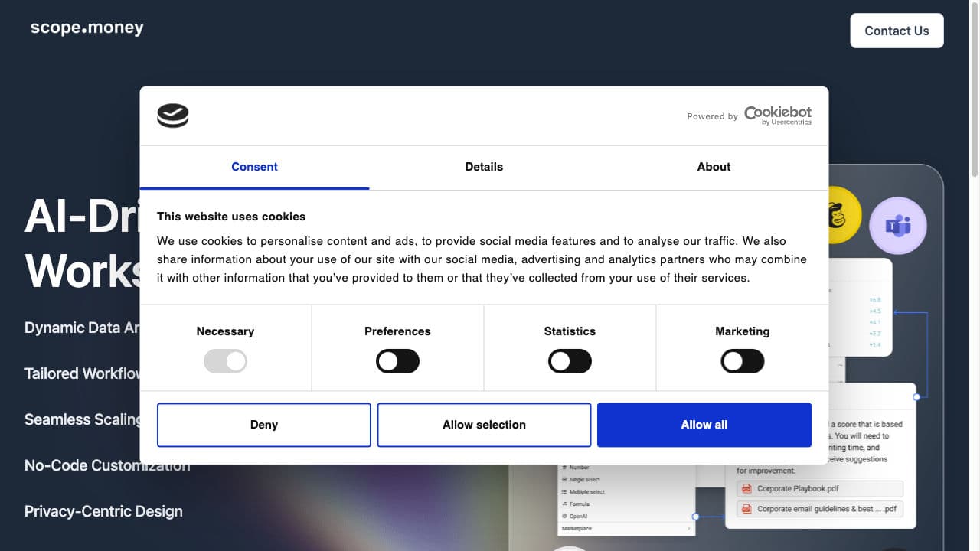
Task: Click the cookie dialog coin logo
Action: pyautogui.click(x=173, y=116)
